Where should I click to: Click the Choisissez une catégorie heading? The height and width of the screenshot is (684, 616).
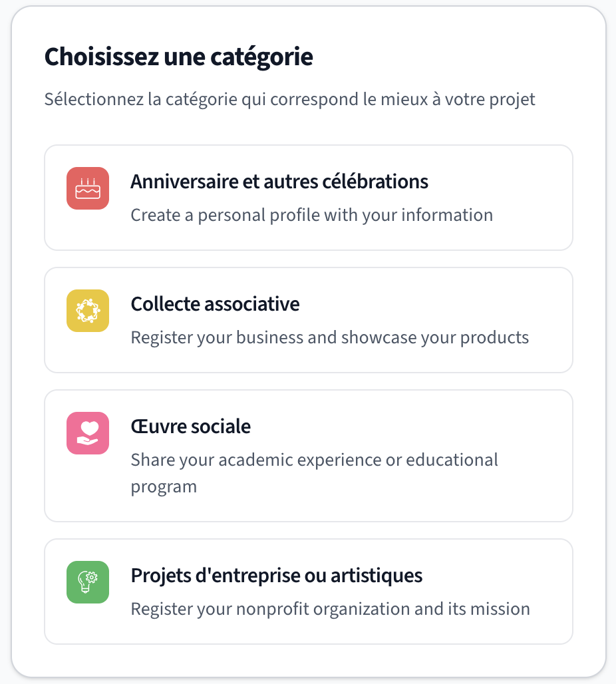pyautogui.click(x=178, y=57)
